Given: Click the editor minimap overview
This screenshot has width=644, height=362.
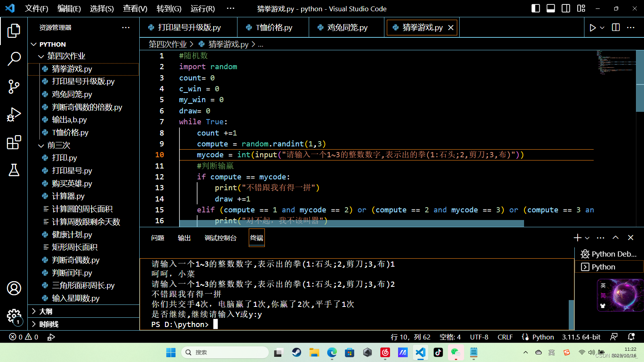Looking at the screenshot, I should click(616, 62).
